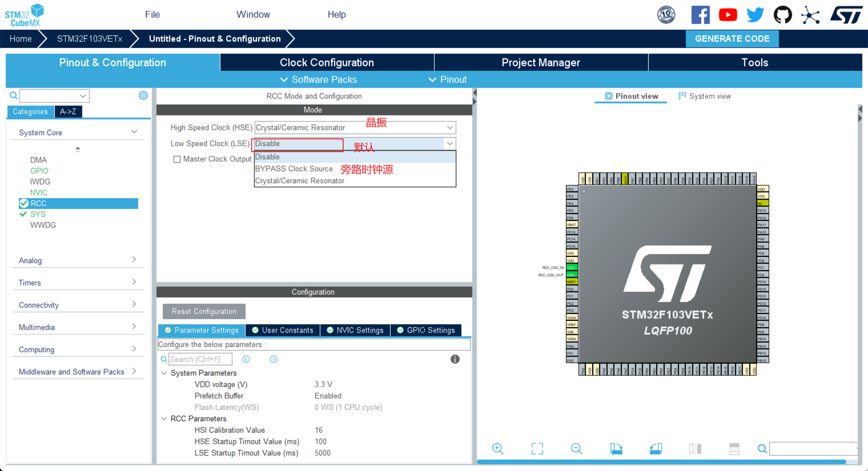Click the Reset Configuration button
868x471 pixels.
tap(204, 312)
